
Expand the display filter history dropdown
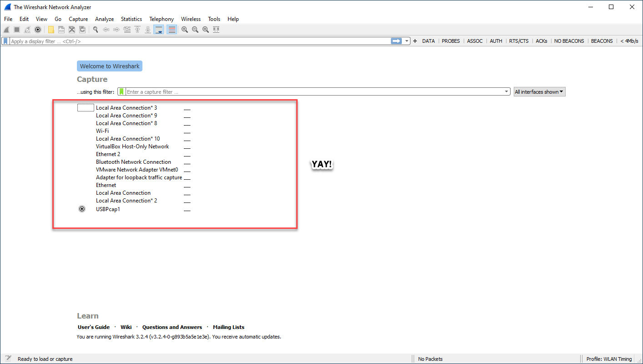tap(407, 41)
